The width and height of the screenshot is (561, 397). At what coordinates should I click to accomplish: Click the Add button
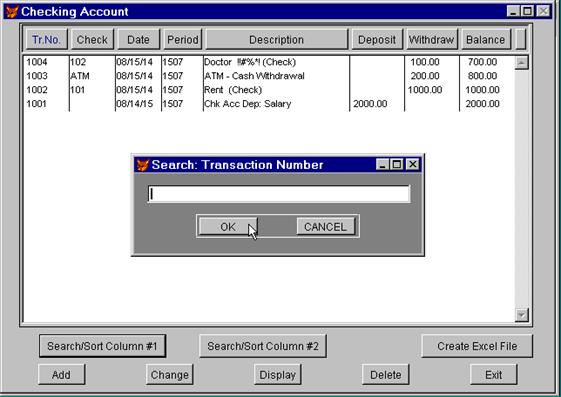[x=61, y=375]
